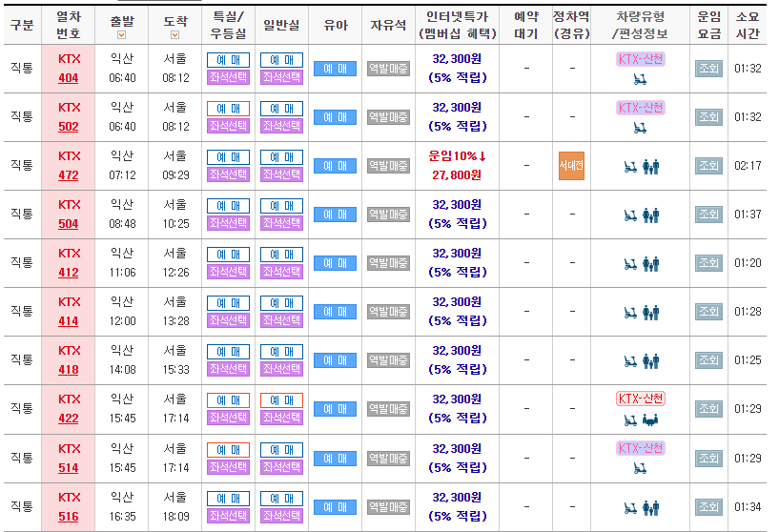This screenshot has height=532, width=779.
Task: Click the wheelchair seat icon for KTX 422
Action: pyautogui.click(x=630, y=420)
